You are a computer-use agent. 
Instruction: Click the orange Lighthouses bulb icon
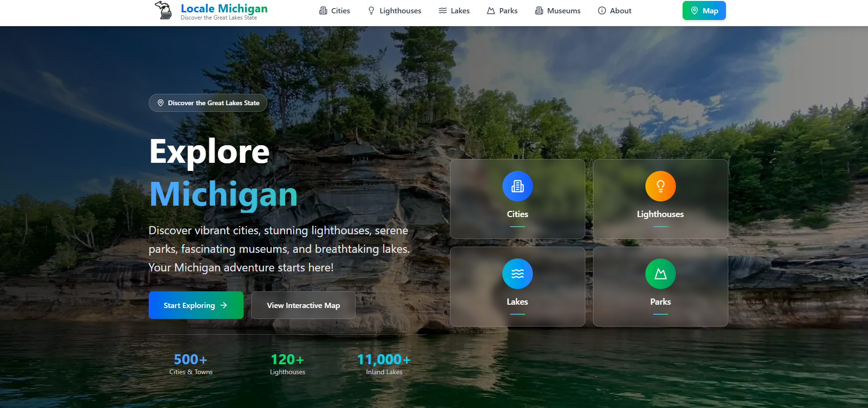pos(660,186)
